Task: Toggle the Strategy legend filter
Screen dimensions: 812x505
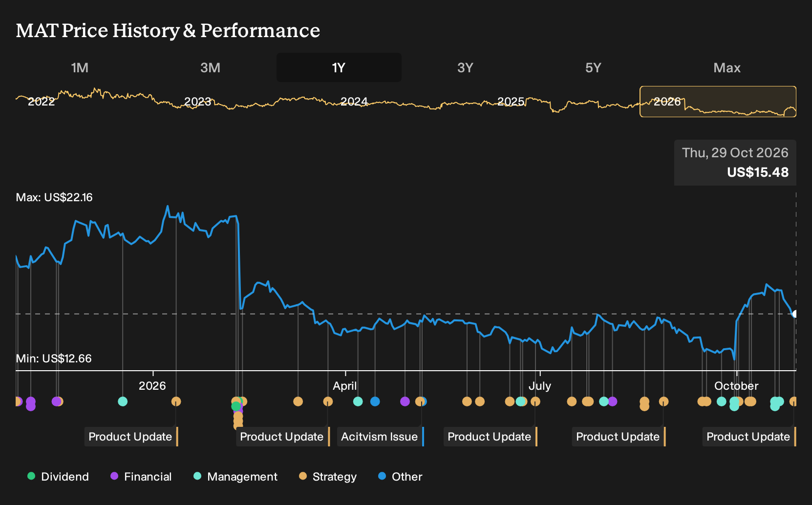Action: tap(328, 477)
